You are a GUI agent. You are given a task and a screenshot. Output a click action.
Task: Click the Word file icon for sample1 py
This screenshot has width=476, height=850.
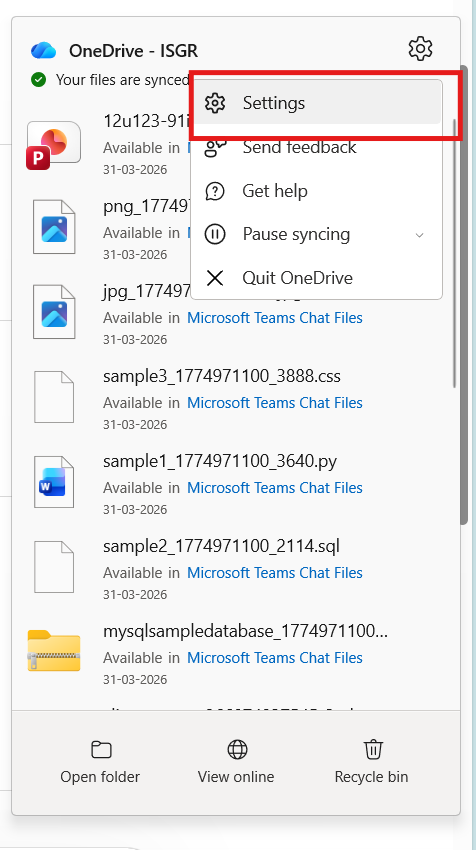point(54,482)
